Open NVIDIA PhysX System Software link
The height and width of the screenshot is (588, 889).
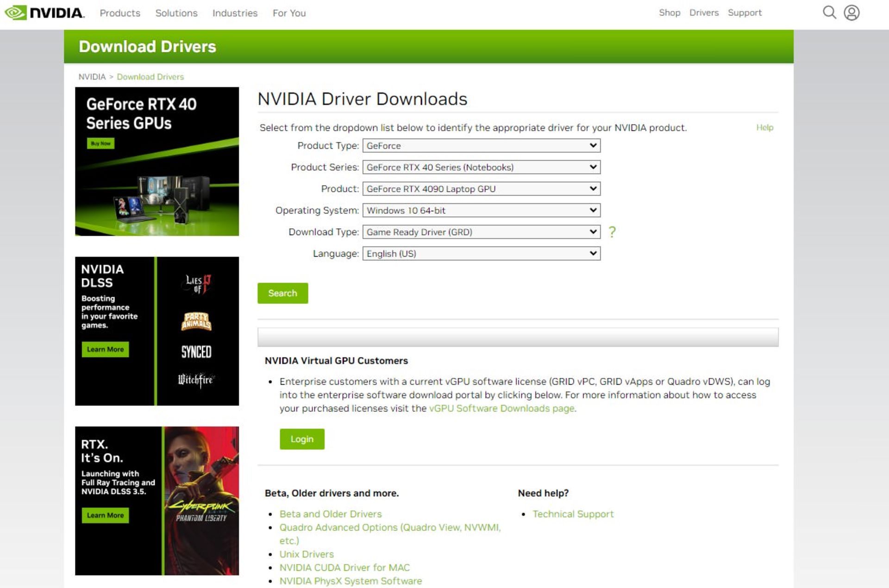tap(351, 581)
